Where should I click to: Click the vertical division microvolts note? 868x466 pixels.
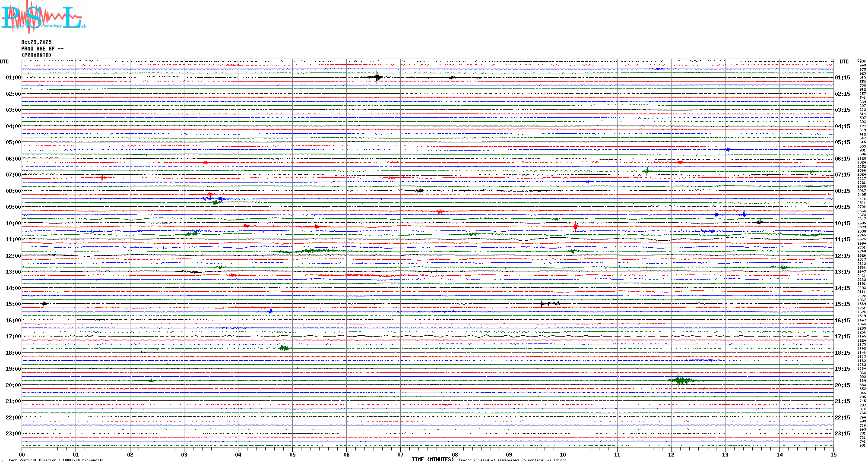56,460
